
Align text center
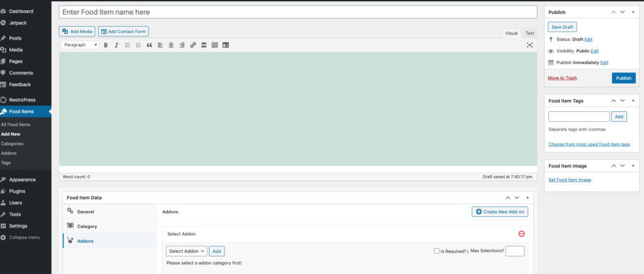click(171, 45)
